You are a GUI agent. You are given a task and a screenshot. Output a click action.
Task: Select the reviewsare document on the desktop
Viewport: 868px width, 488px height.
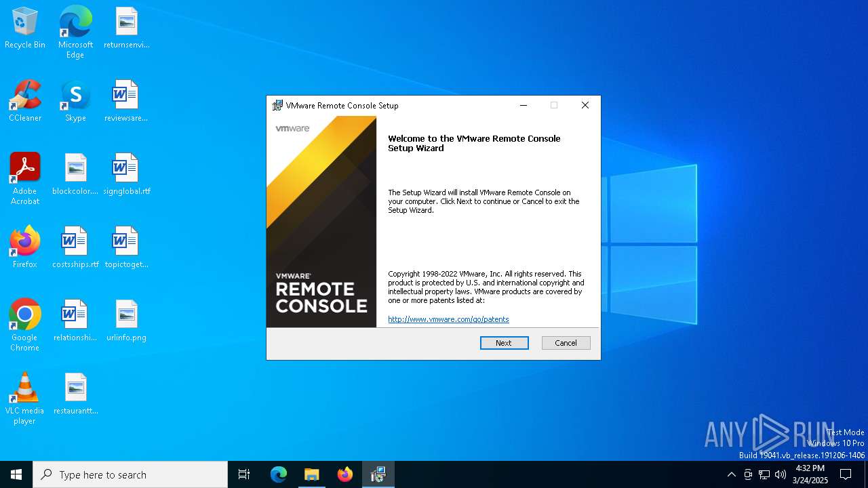click(x=126, y=102)
